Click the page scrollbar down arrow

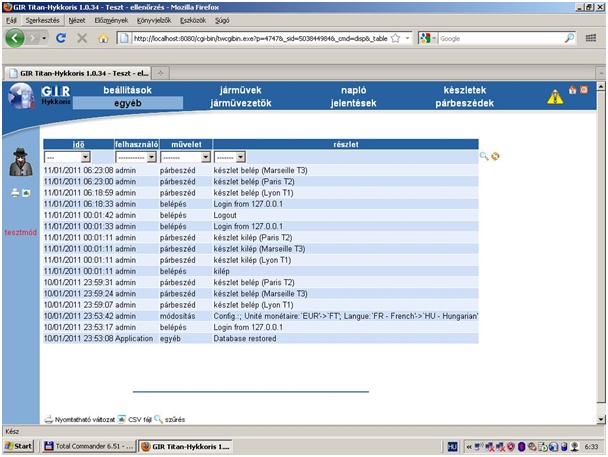coord(601,419)
